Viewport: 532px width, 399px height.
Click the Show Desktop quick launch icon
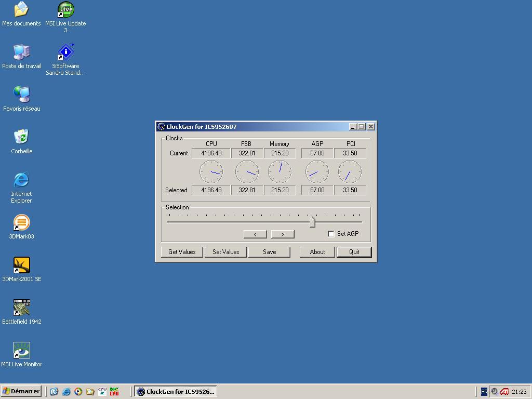(x=54, y=392)
